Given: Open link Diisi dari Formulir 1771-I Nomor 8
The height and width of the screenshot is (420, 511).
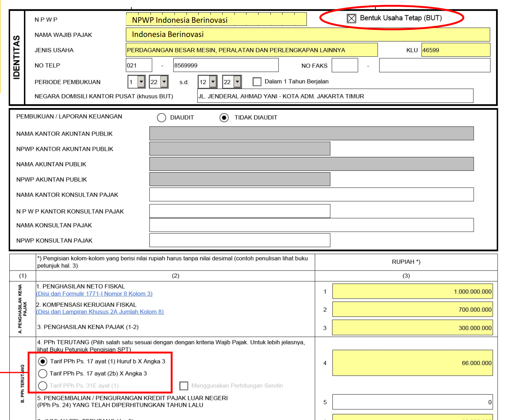Looking at the screenshot, I should tap(95, 294).
